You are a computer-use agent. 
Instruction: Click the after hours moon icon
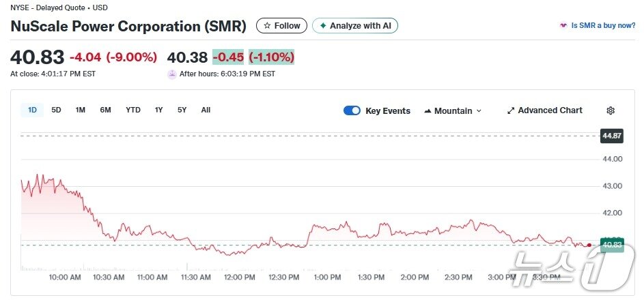coord(172,74)
